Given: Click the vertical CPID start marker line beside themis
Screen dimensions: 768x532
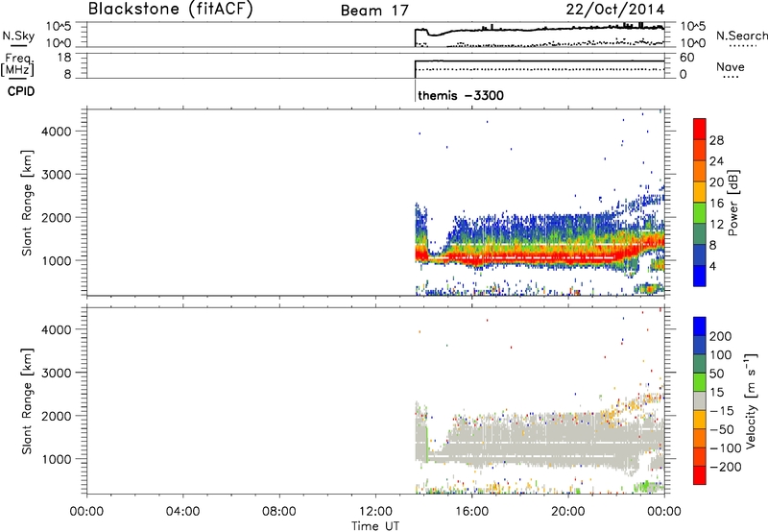Looking at the screenshot, I should [415, 90].
